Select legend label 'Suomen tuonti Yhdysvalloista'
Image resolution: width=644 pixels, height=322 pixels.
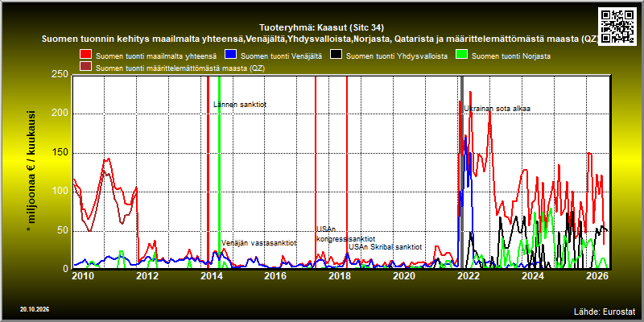point(397,56)
